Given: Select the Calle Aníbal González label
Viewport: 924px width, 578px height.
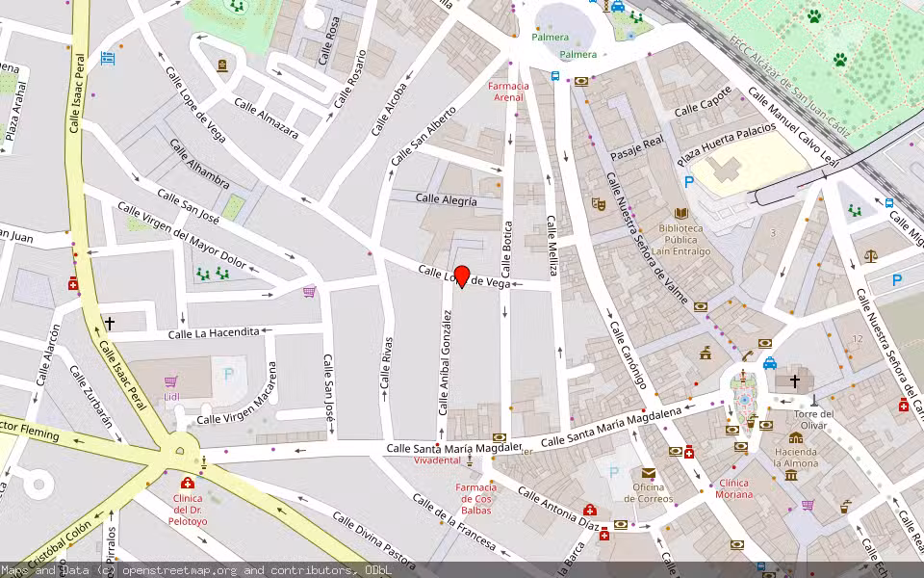Looking at the screenshot, I should (445, 363).
